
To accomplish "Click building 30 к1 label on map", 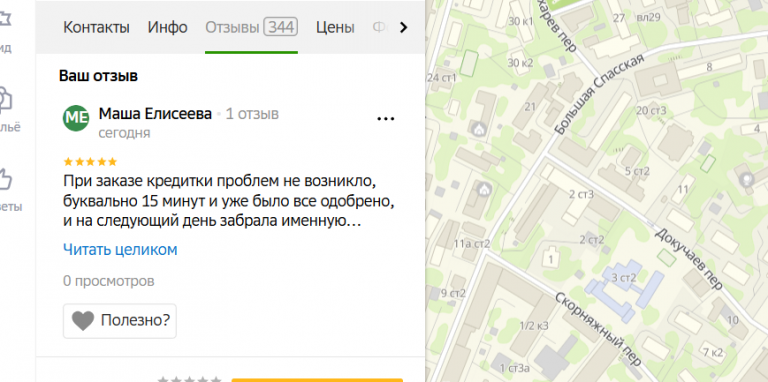I will [520, 21].
